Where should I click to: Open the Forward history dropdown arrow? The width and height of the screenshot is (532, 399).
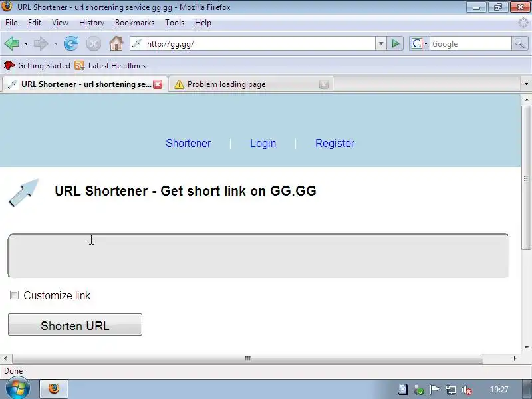56,43
